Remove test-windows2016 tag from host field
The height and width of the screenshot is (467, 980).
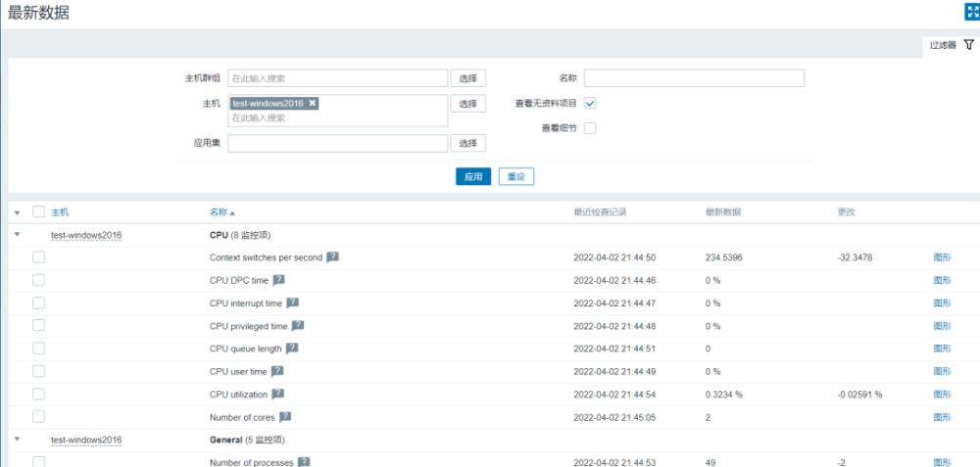[312, 103]
